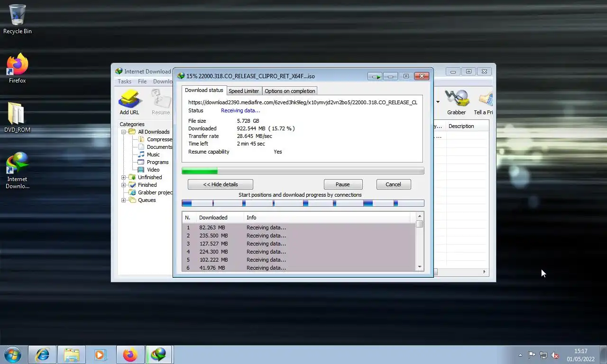607x364 pixels.
Task: Click the mediafire download URL text
Action: click(303, 102)
